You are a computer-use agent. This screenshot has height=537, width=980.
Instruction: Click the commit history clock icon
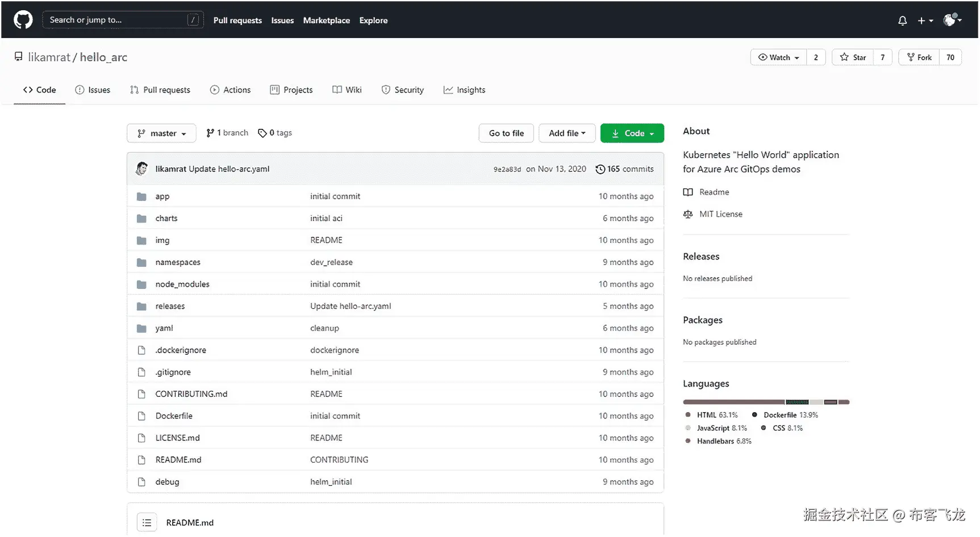click(600, 169)
